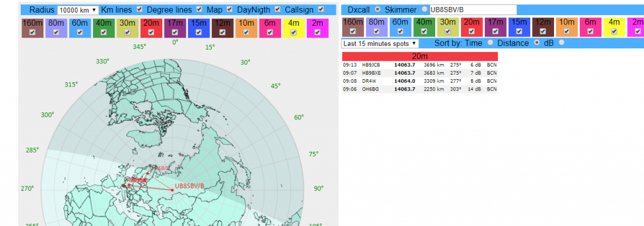
Task: Toggle the yellow 4m band swatch in spots panel
Action: [x=614, y=27]
